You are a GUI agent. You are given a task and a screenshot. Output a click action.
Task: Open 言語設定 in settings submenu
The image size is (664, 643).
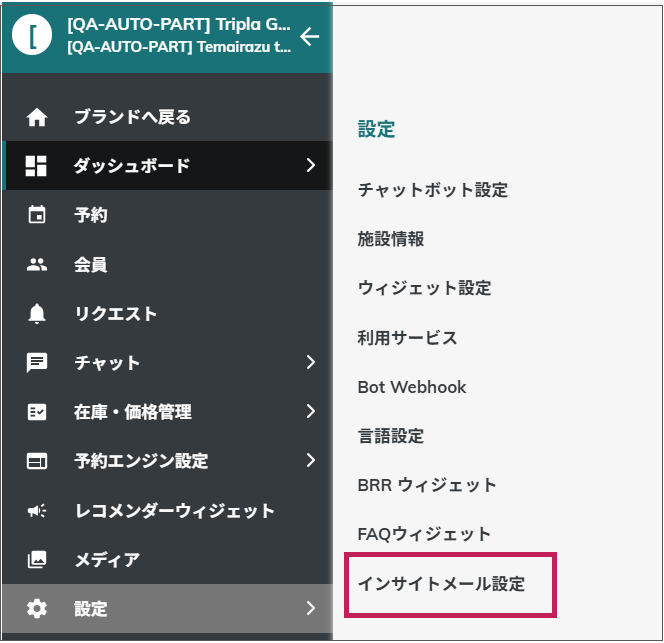[391, 436]
